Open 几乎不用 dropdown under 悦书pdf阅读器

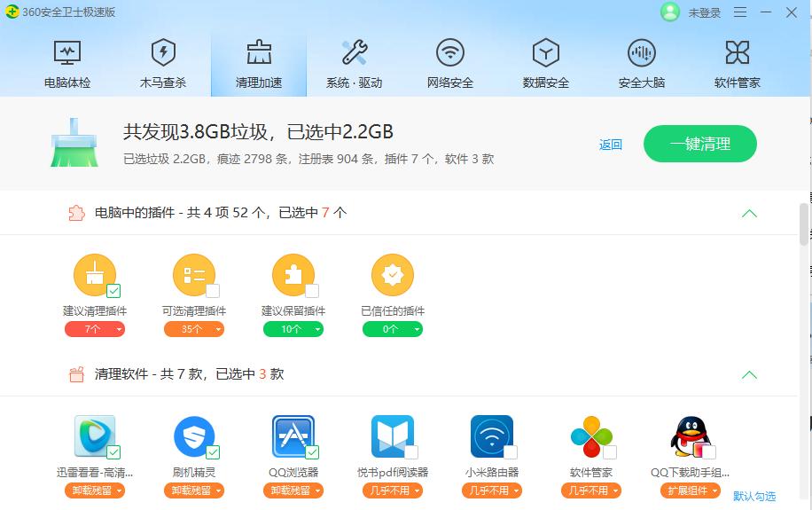click(x=393, y=490)
